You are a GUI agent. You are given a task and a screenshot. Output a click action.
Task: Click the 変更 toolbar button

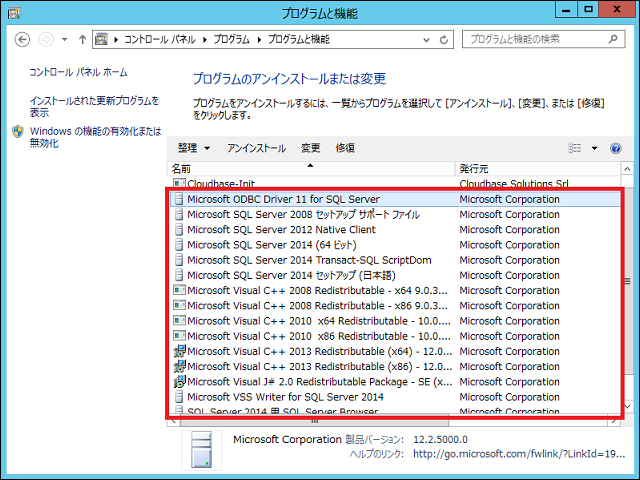tap(310, 148)
